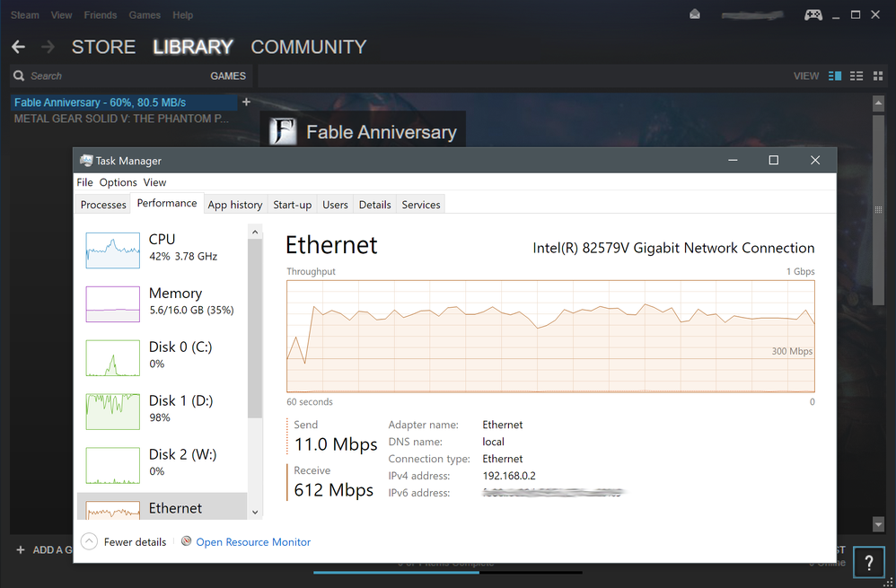Click the plus icon beside Fable Anniversary
896x588 pixels.
tap(247, 102)
